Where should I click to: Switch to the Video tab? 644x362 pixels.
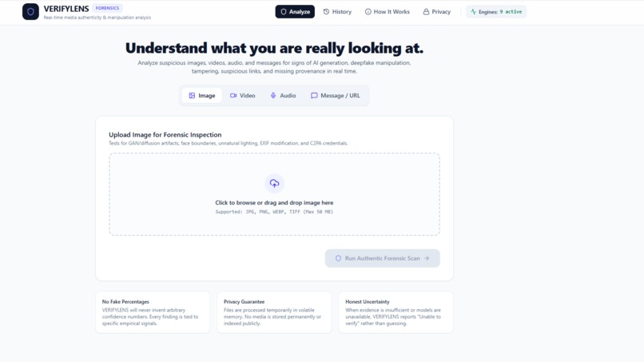[243, 95]
